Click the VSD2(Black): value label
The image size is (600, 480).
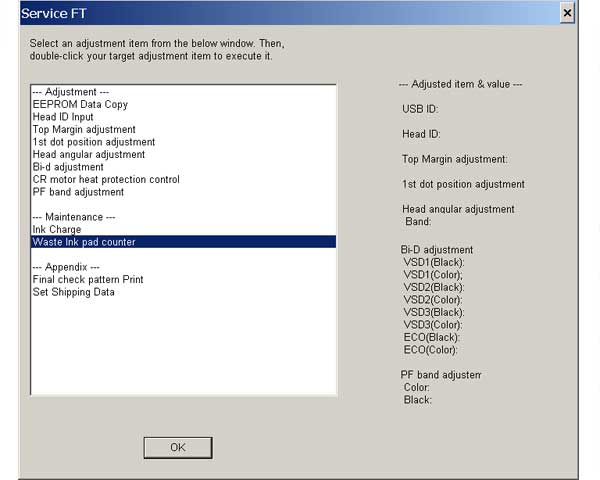[x=434, y=287]
